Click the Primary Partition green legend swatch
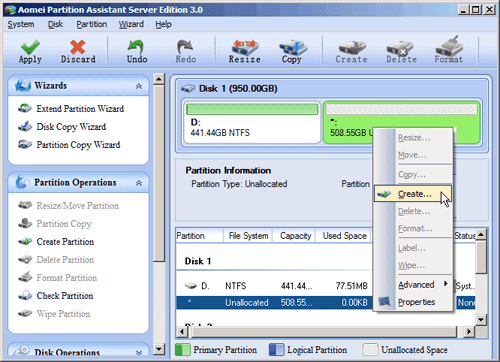500x362 pixels. (x=183, y=350)
